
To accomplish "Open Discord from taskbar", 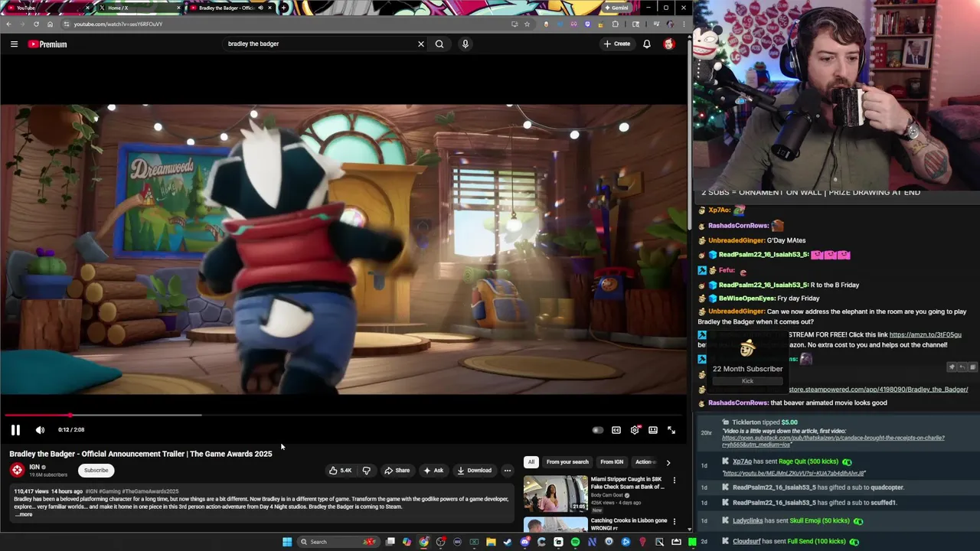I will (x=524, y=542).
